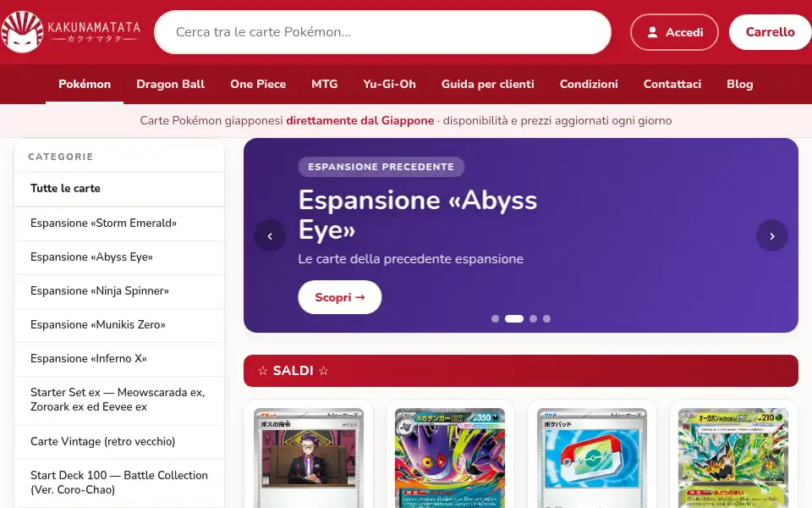Select the active second carousel indicator
Image resolution: width=812 pixels, height=508 pixels.
tap(514, 319)
